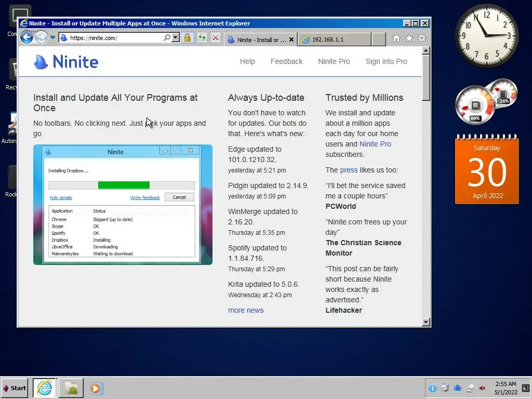
Task: Open the file explorer taskbar icon
Action: coord(71,388)
